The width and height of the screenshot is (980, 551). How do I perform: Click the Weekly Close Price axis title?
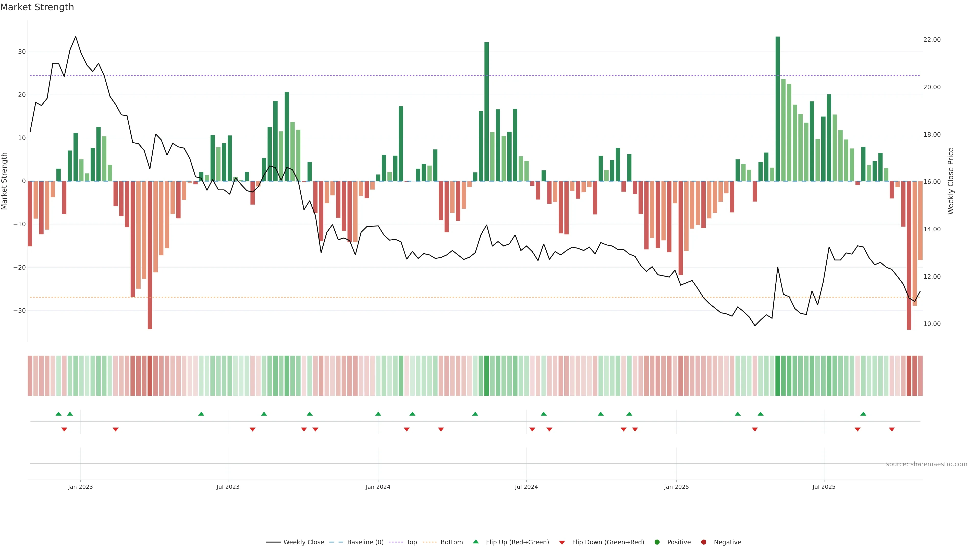tap(951, 181)
